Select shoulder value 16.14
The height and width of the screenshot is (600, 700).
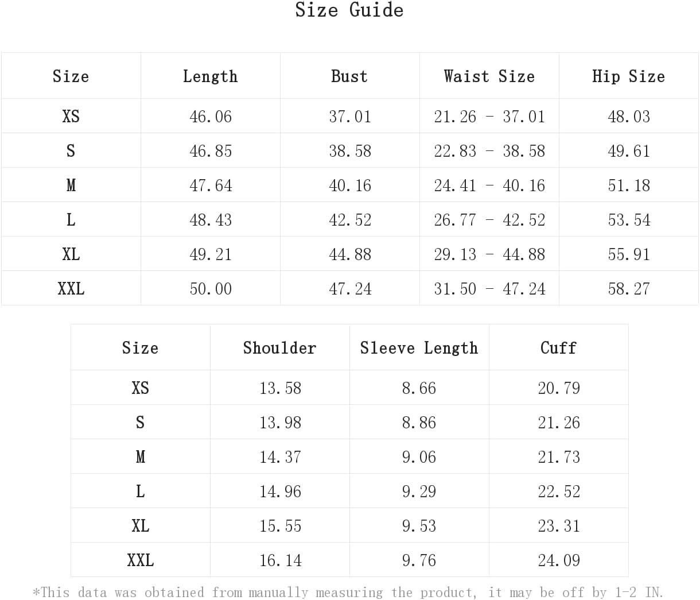pos(280,560)
